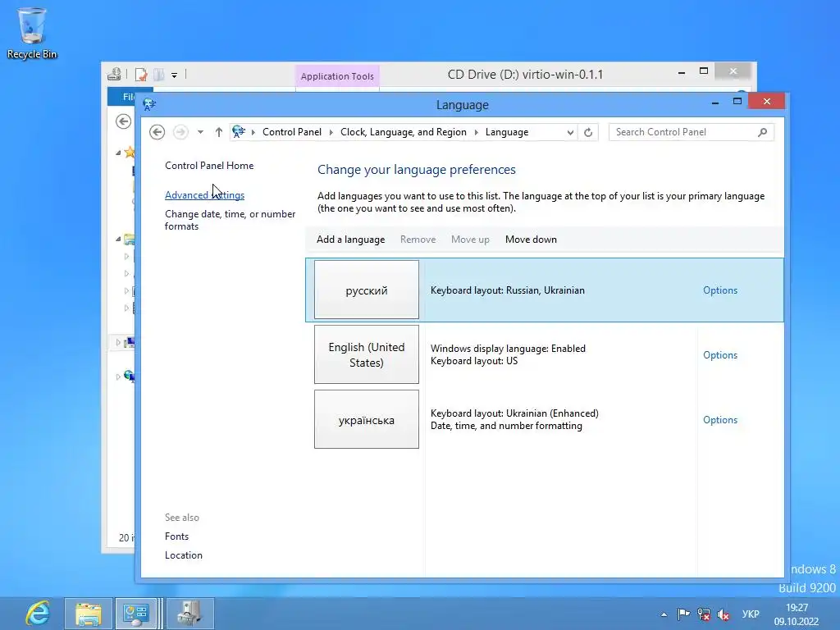Open Options for русский language
This screenshot has height=630, width=840.
click(720, 290)
